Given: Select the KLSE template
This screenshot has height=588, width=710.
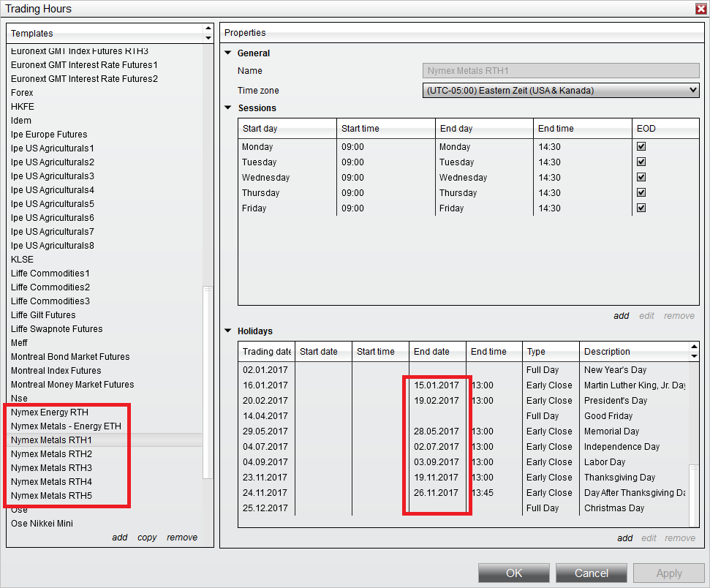Looking at the screenshot, I should point(22,260).
